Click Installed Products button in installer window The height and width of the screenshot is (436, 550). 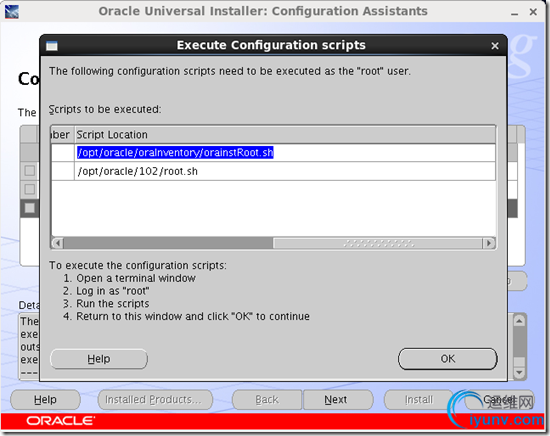[x=155, y=400]
